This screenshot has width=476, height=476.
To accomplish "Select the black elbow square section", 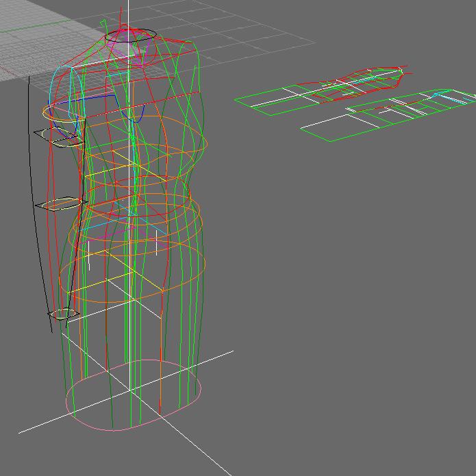I will 62,203.
